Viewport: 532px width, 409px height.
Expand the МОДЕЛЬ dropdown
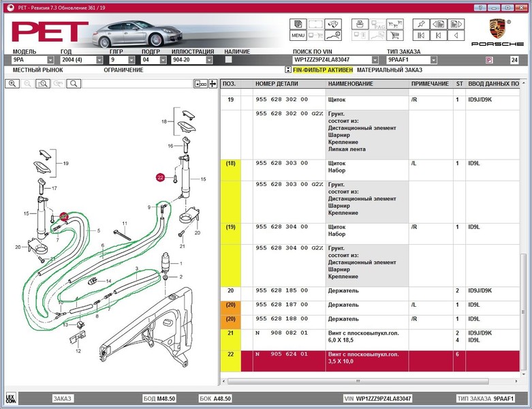click(x=50, y=60)
